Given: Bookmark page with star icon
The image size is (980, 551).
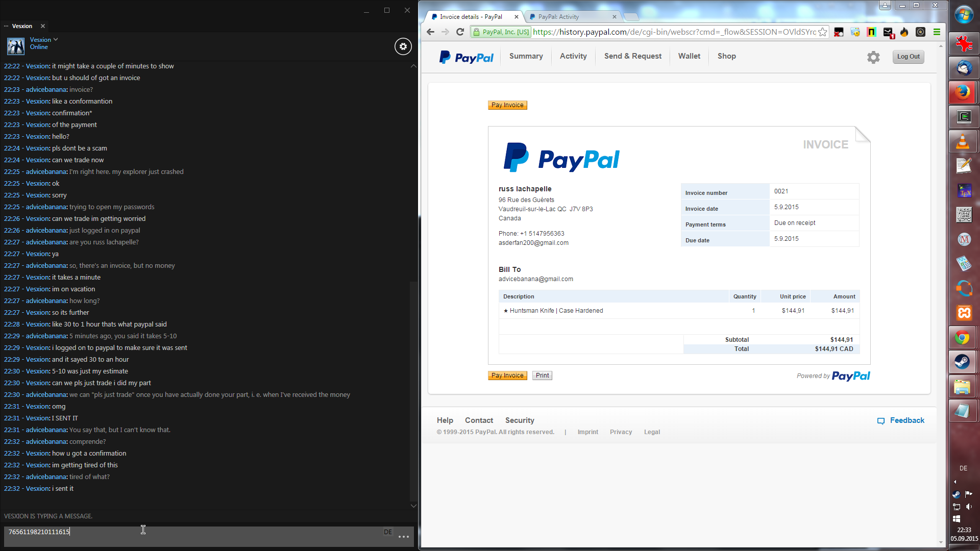Looking at the screenshot, I should point(822,32).
